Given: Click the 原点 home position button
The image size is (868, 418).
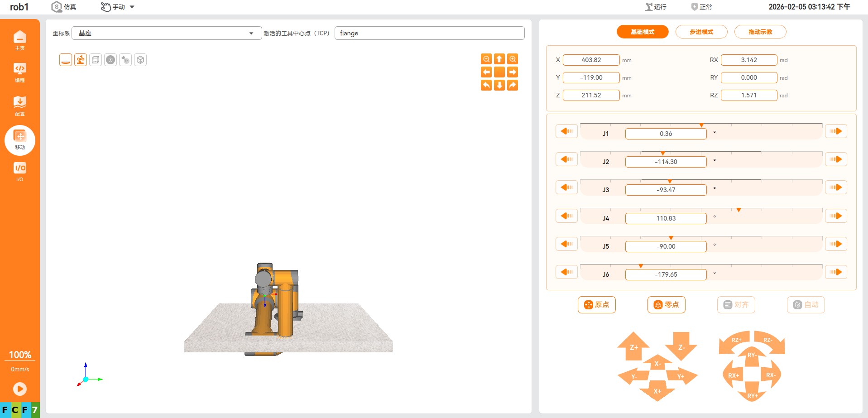Looking at the screenshot, I should (x=596, y=305).
